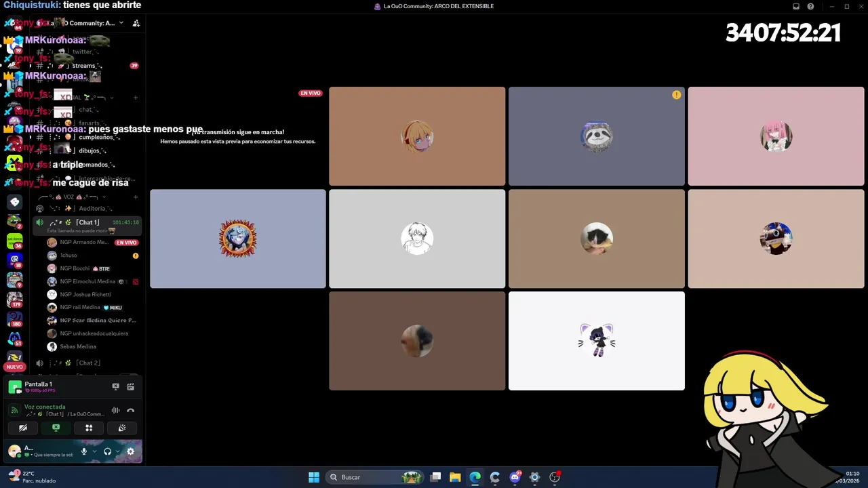The width and height of the screenshot is (868, 488).
Task: Open the Auditoria stage channel
Action: pyautogui.click(x=87, y=209)
